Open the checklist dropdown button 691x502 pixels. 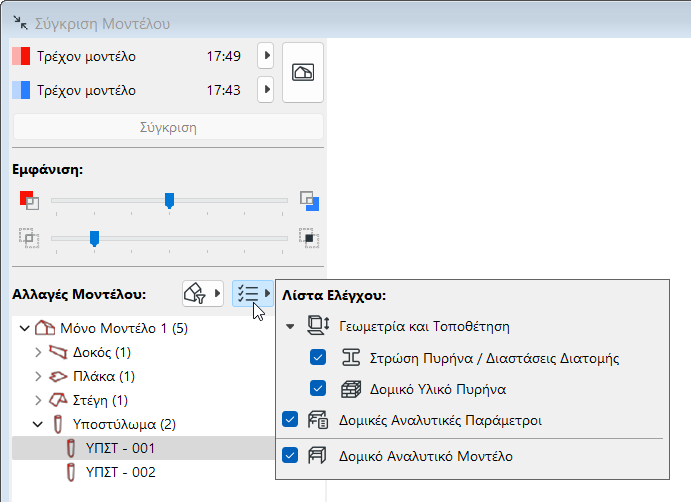[253, 294]
